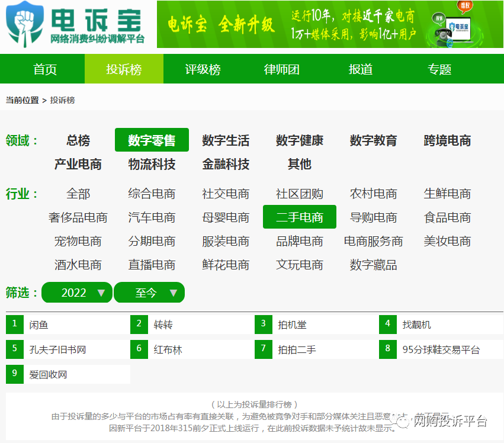Choose 服装电商 industry
Screen dimensions: 504x443
pyautogui.click(x=226, y=241)
